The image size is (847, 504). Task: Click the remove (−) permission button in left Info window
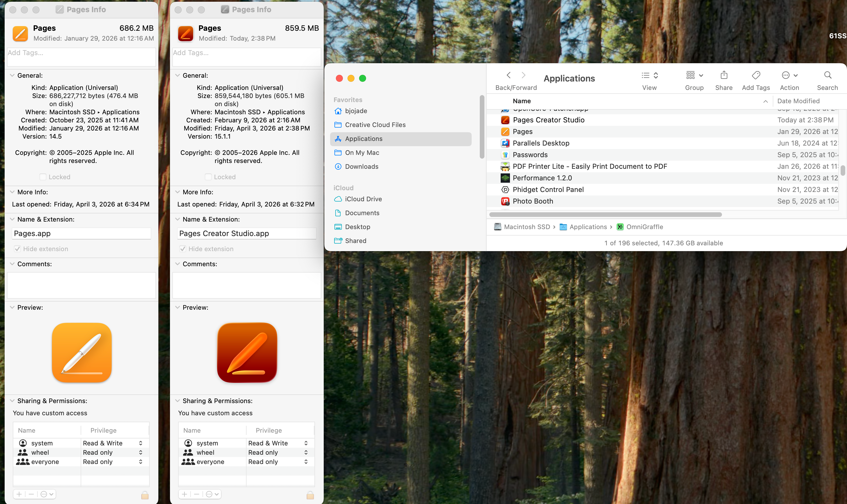pyautogui.click(x=31, y=494)
